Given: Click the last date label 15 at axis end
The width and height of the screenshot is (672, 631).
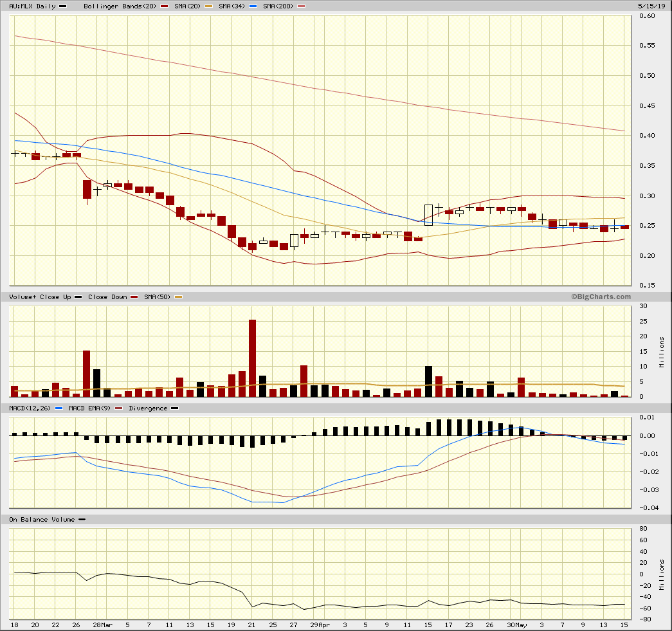Looking at the screenshot, I should pos(624,625).
